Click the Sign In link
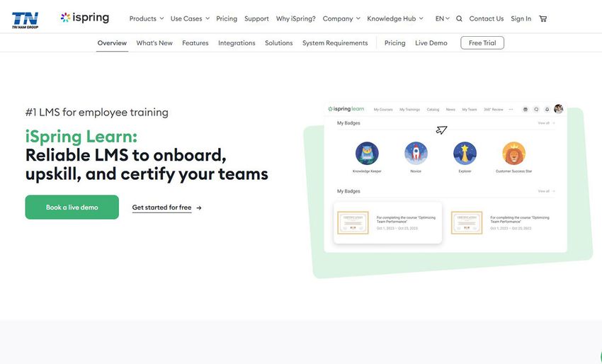The image size is (602, 364). (521, 18)
